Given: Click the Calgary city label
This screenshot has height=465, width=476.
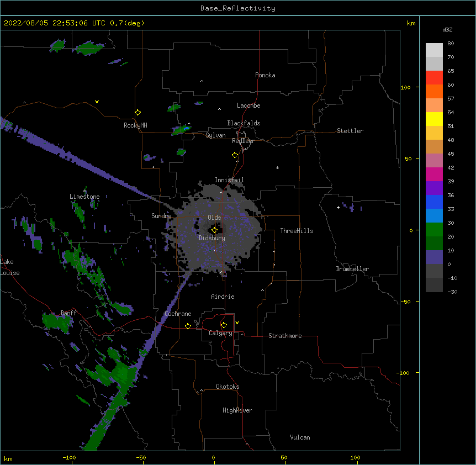Looking at the screenshot, I should [221, 333].
